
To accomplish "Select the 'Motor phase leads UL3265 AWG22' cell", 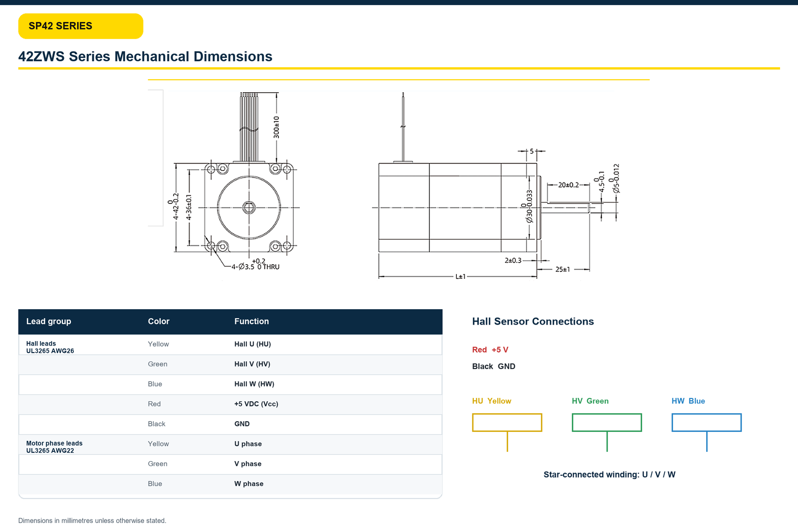I will [x=54, y=447].
